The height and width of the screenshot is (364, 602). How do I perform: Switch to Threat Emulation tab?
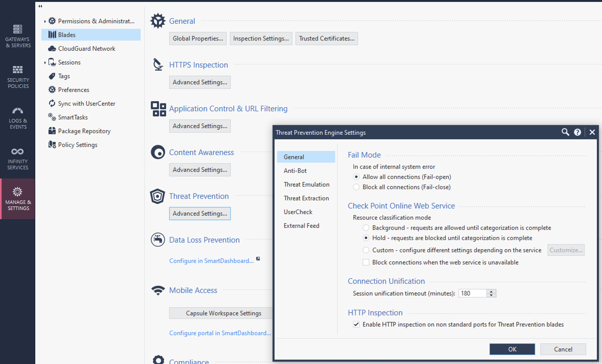click(306, 184)
